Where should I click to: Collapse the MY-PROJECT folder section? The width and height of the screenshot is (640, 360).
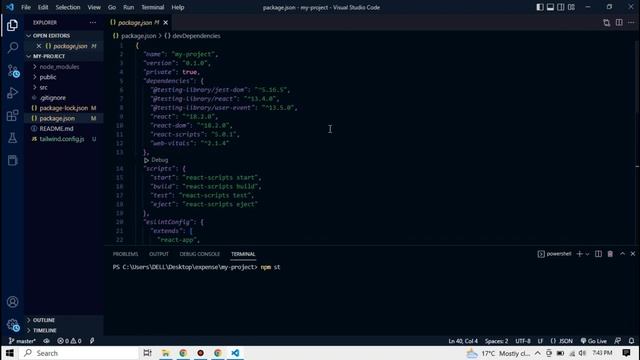[49, 56]
